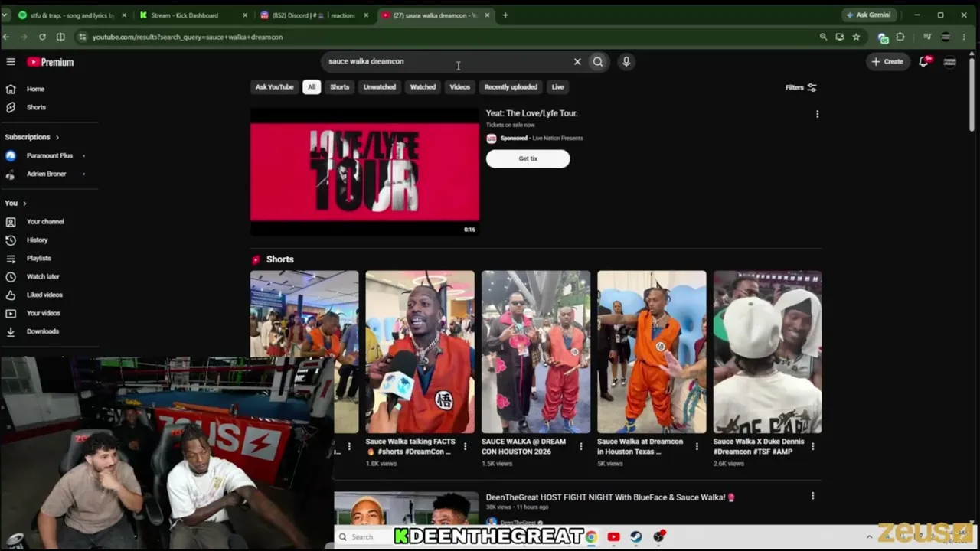Image resolution: width=980 pixels, height=551 pixels.
Task: Expand the Subscriptions section
Action: (x=32, y=137)
